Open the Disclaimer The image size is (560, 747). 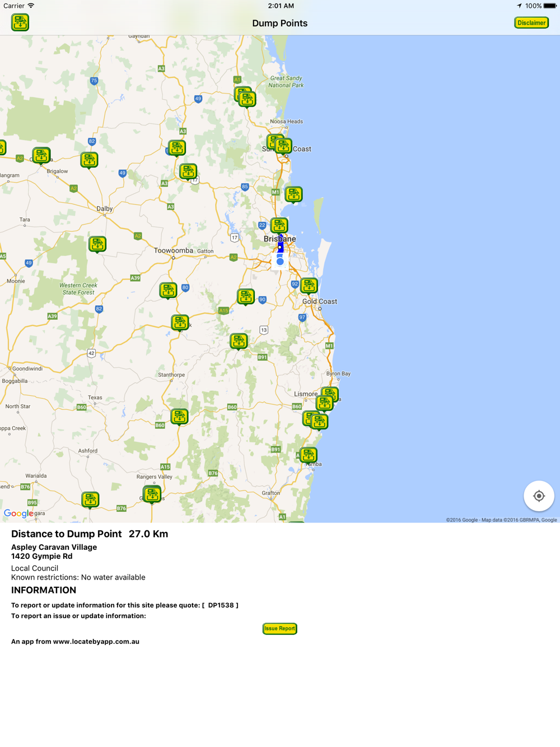[x=531, y=23]
